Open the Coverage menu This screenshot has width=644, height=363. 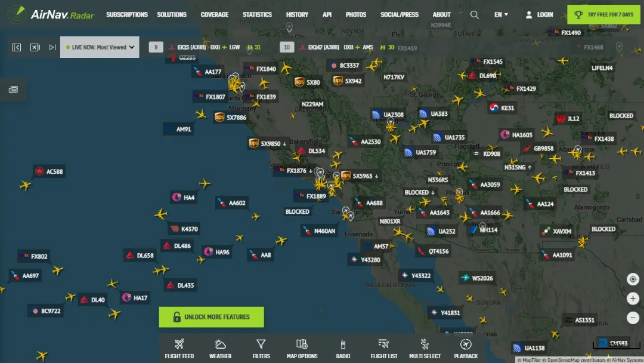[x=215, y=15]
